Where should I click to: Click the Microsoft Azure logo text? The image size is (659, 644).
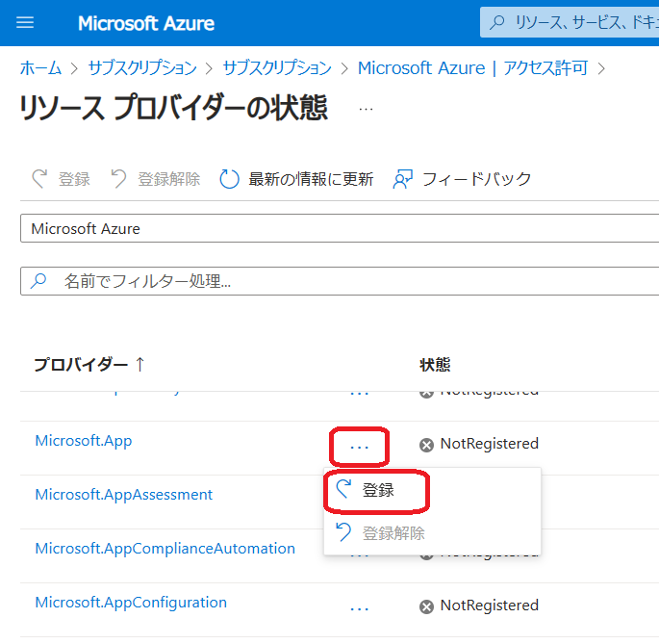[x=146, y=23]
